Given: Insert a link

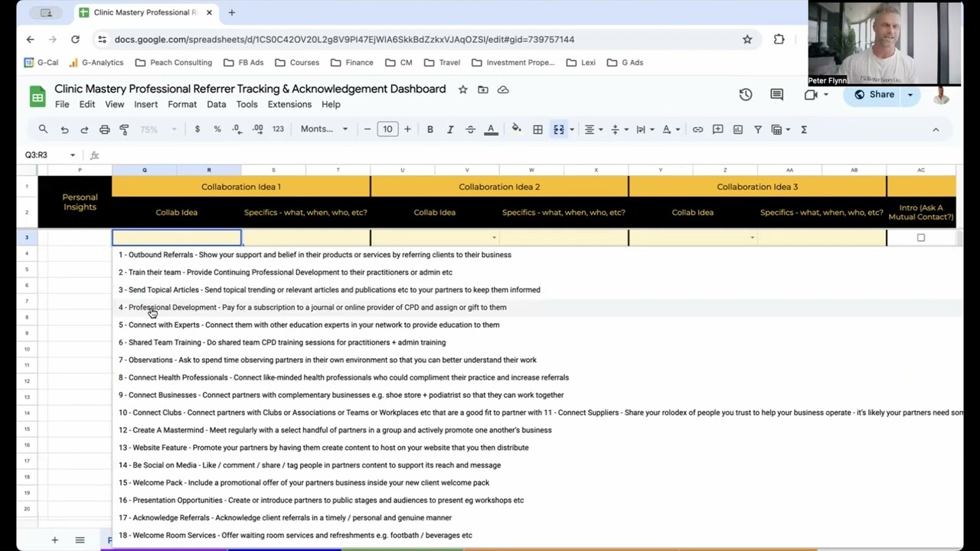Looking at the screenshot, I should pos(697,129).
